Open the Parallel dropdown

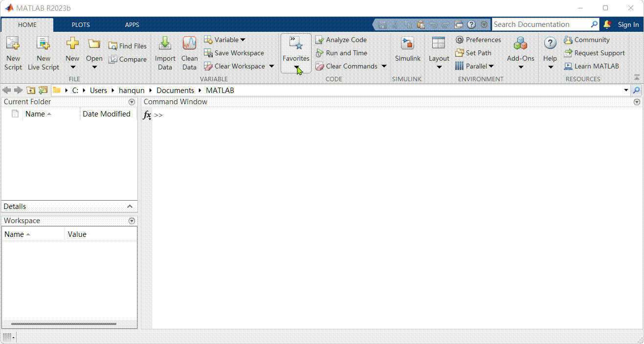(474, 66)
